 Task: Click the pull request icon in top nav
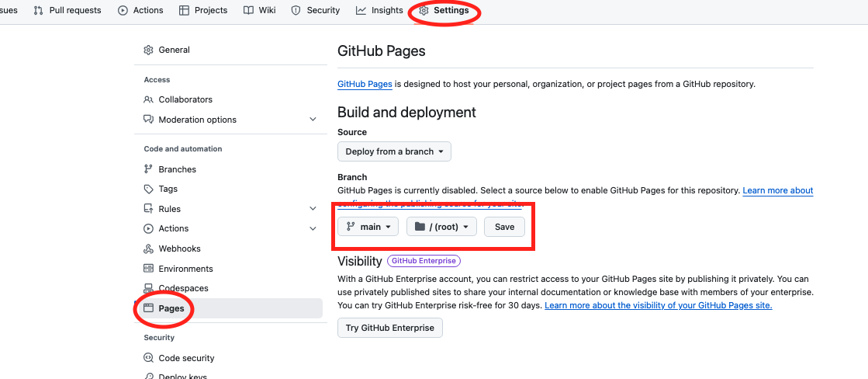(x=39, y=10)
